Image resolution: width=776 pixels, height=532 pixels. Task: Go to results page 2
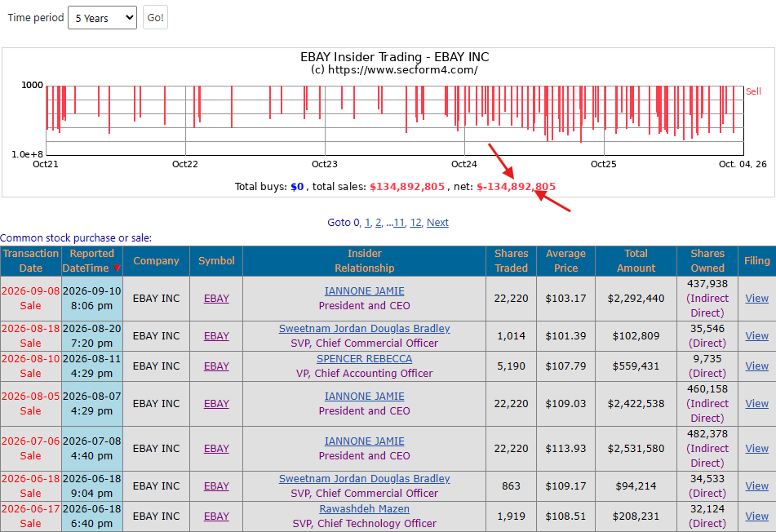coord(379,223)
